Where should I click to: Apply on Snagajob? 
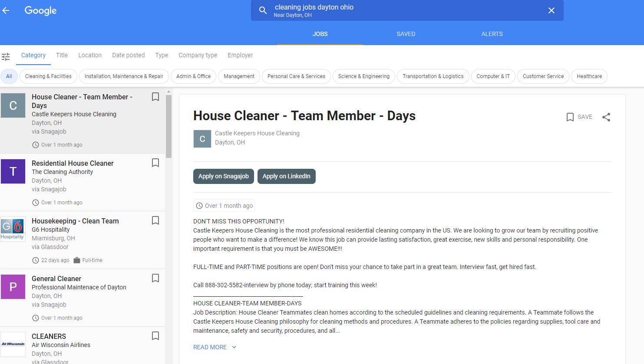[x=224, y=176]
